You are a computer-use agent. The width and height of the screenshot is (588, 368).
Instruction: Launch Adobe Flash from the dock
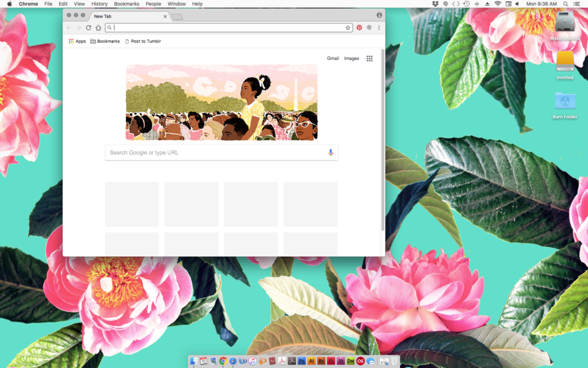tap(331, 361)
